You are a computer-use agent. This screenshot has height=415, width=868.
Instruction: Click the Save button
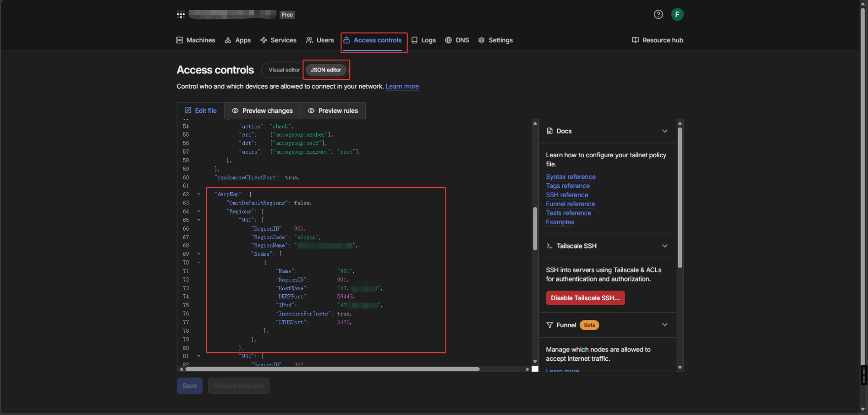pos(189,386)
